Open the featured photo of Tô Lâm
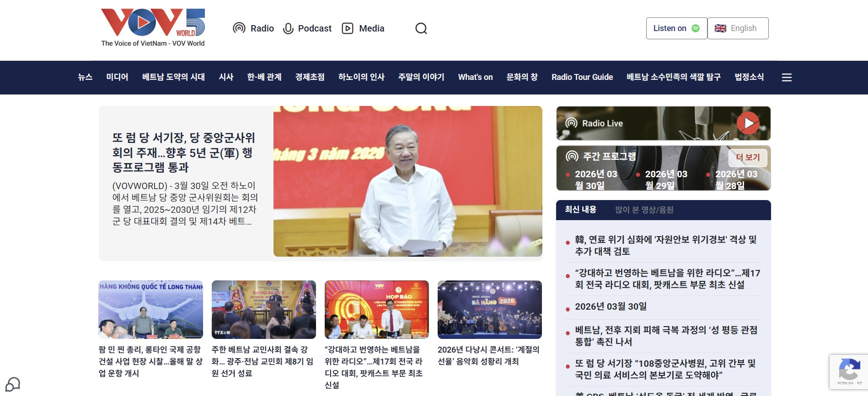The height and width of the screenshot is (396, 868). click(407, 181)
